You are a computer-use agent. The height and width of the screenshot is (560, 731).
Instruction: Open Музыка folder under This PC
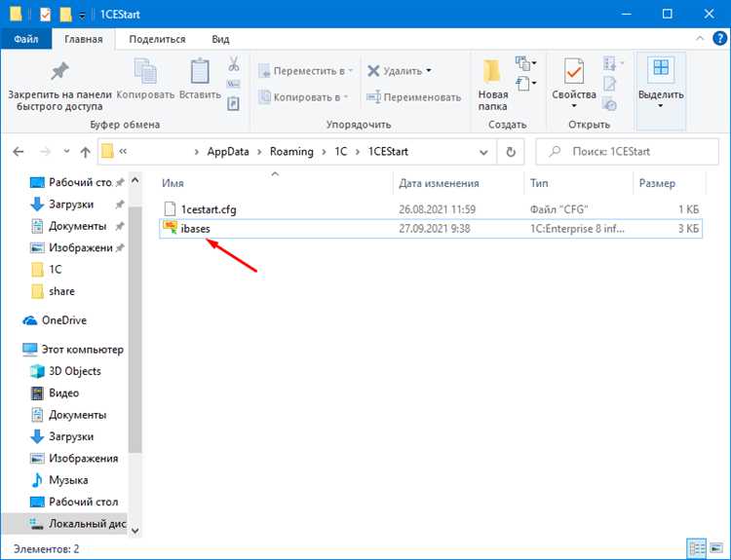(x=59, y=480)
